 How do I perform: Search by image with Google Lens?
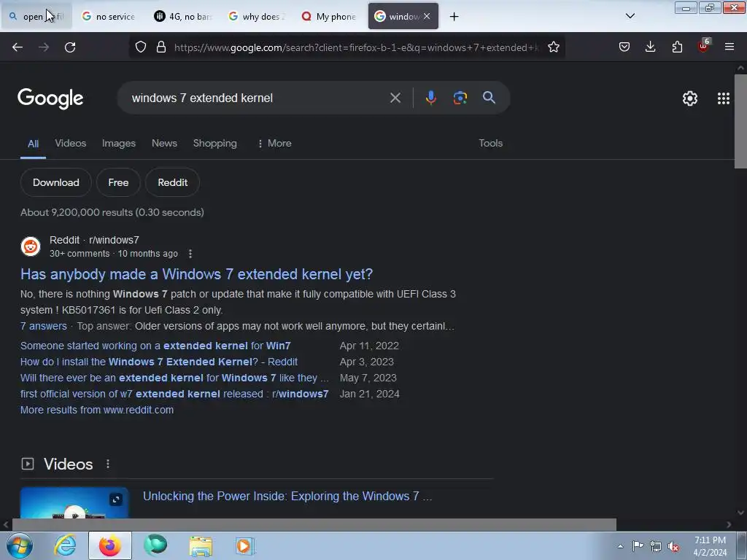coord(460,98)
